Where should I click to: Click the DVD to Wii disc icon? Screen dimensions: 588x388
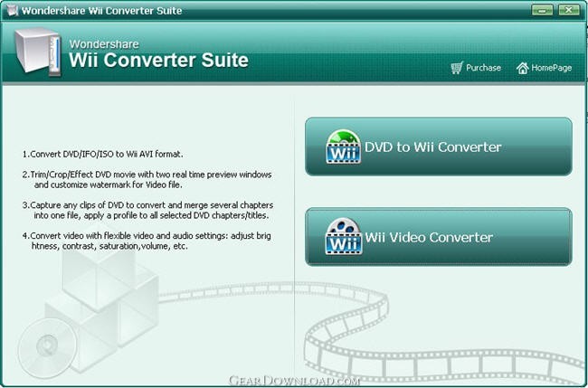[x=343, y=147]
